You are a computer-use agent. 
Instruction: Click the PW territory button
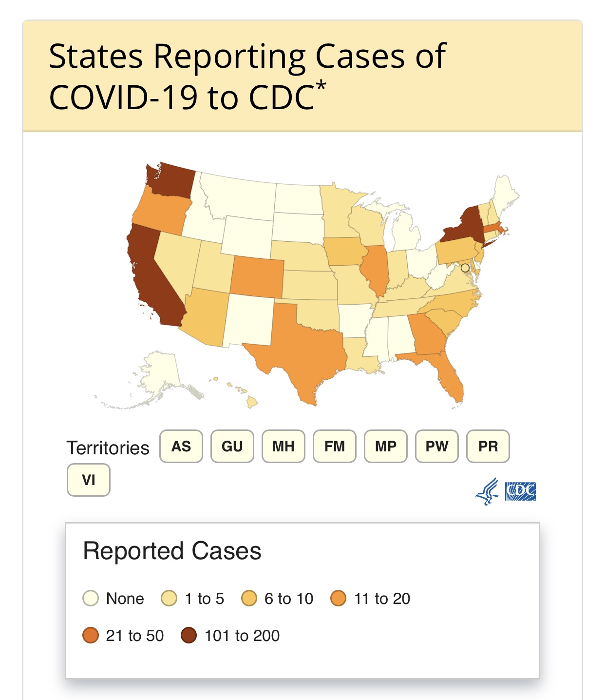coord(437,446)
